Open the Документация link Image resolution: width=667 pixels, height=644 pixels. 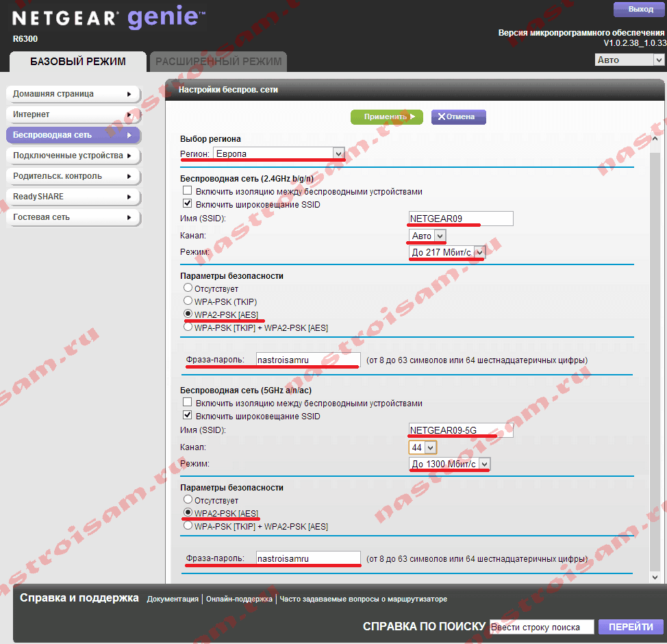(173, 599)
